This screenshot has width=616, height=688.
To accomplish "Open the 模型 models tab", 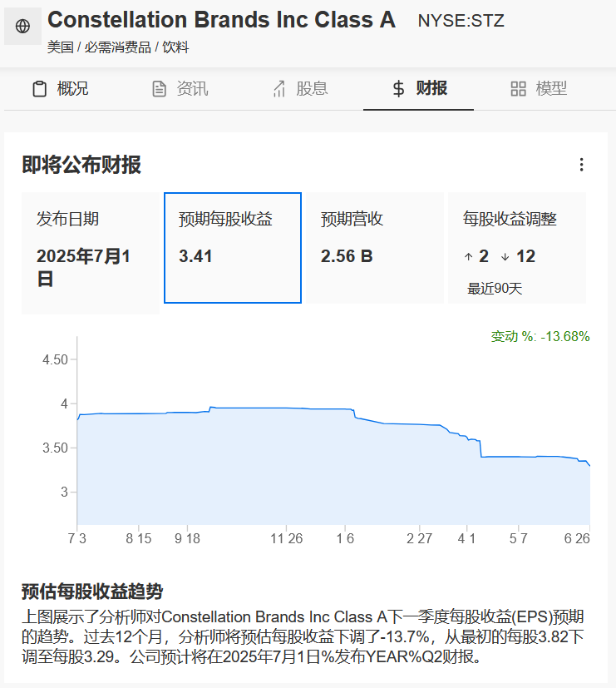I will (539, 89).
